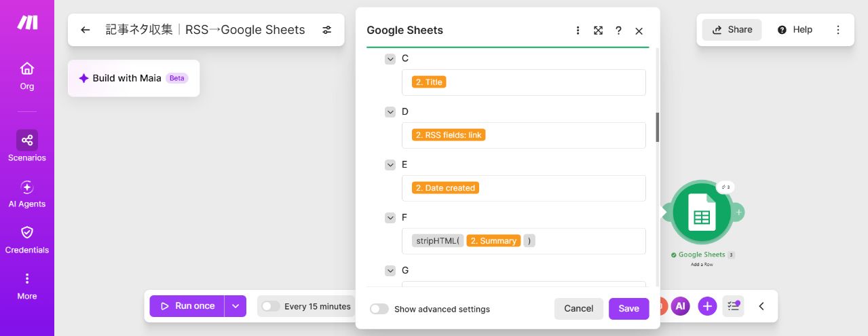Collapse the column E field
This screenshot has width=868, height=336.
coord(390,165)
